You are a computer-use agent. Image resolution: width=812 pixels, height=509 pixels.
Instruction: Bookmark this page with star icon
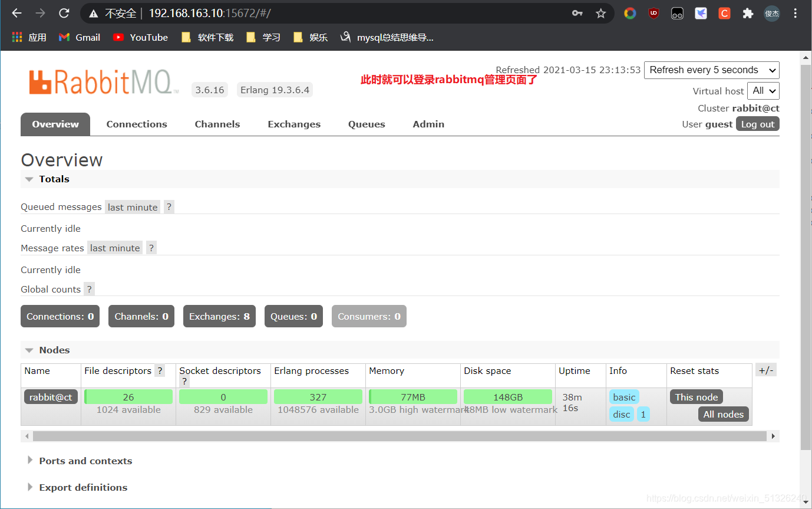click(x=600, y=13)
